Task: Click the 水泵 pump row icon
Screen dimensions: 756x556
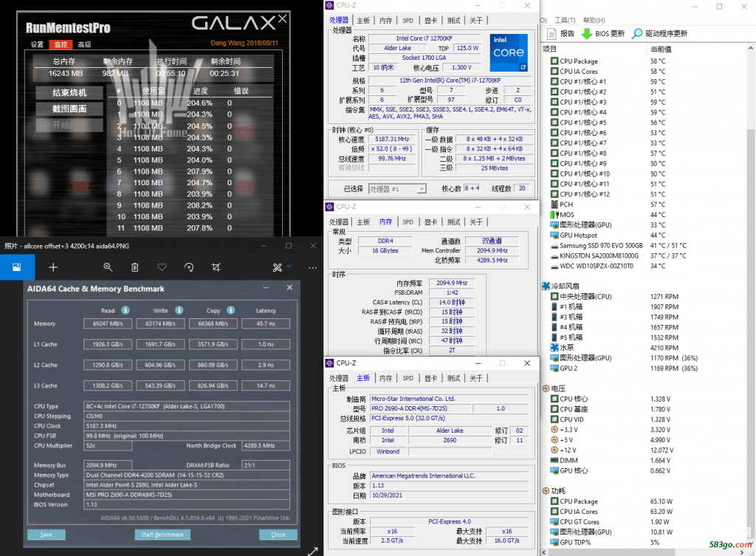Action: point(554,348)
